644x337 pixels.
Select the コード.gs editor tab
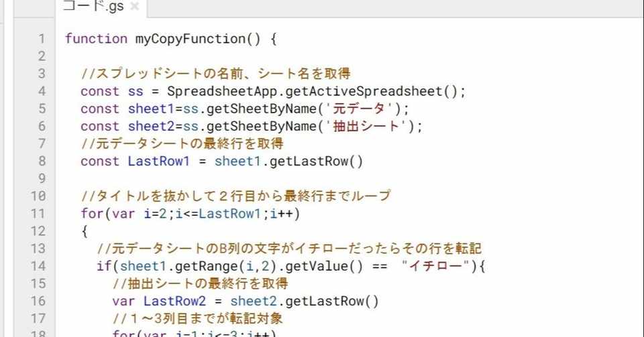click(94, 7)
